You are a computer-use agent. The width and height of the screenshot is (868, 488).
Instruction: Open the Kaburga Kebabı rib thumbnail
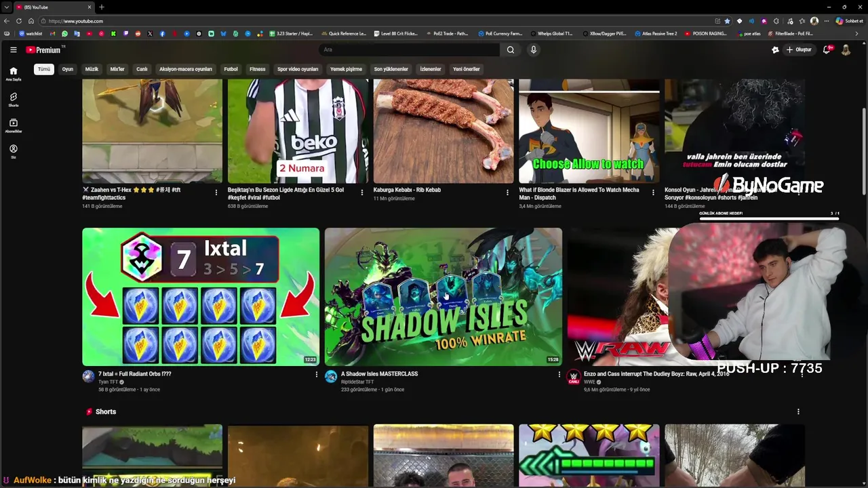pyautogui.click(x=443, y=131)
